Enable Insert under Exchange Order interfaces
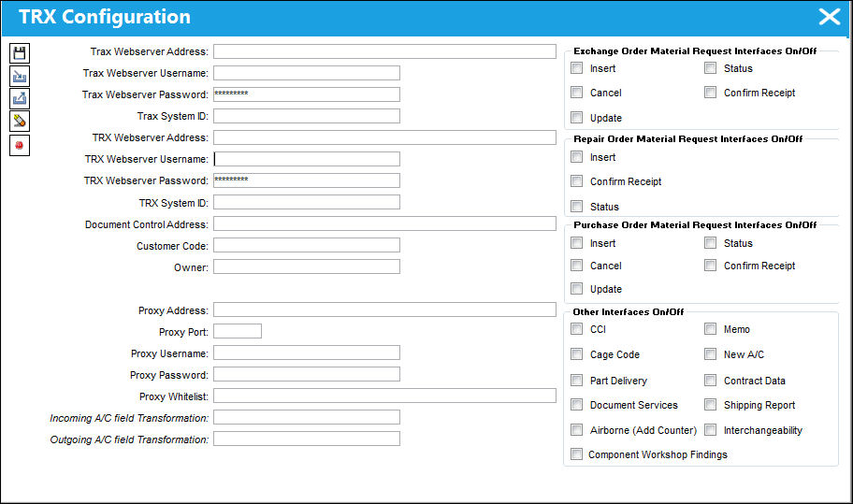Screen dimensions: 853x504 coord(577,68)
